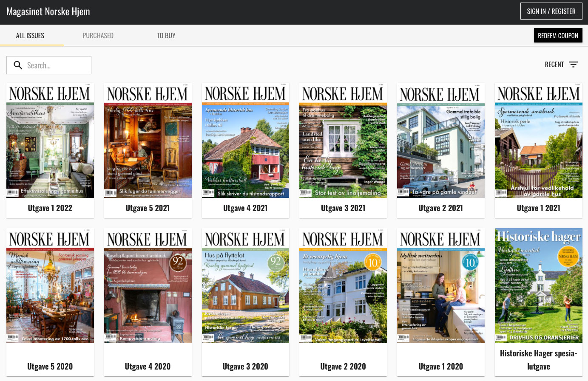588x381 pixels.
Task: Click the 'Utgave 2 2021' title text
Action: click(x=441, y=208)
